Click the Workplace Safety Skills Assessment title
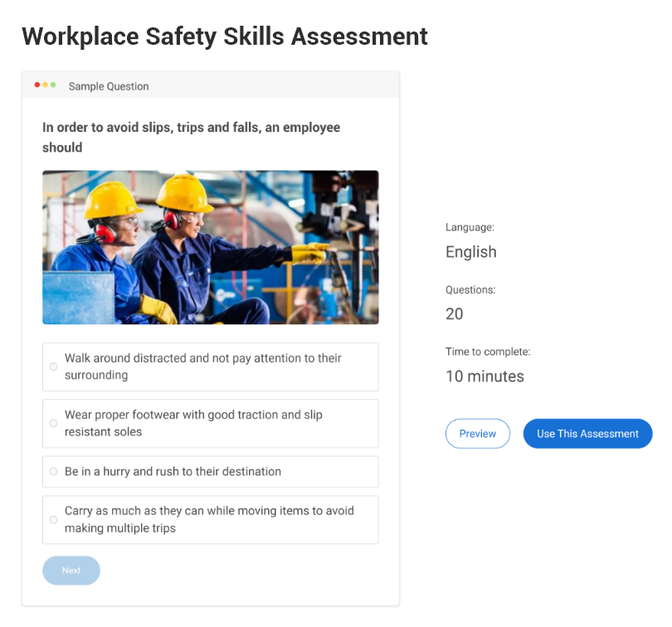Screen dimensions: 672x627 point(225,36)
